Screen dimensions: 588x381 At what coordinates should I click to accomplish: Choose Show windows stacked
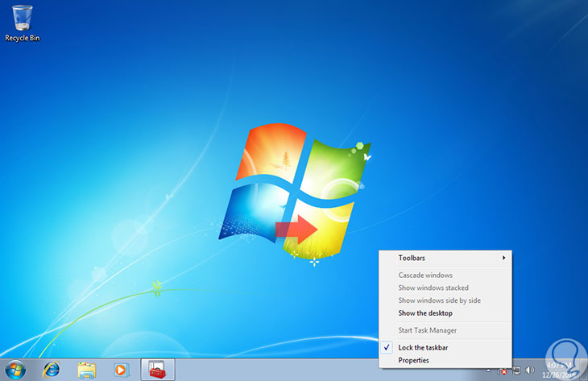point(445,288)
